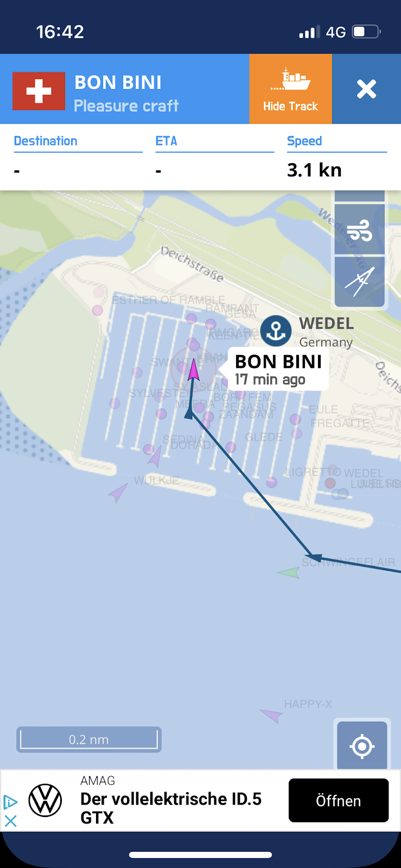Tap the WULKJE vessel arrow marker

click(x=117, y=493)
